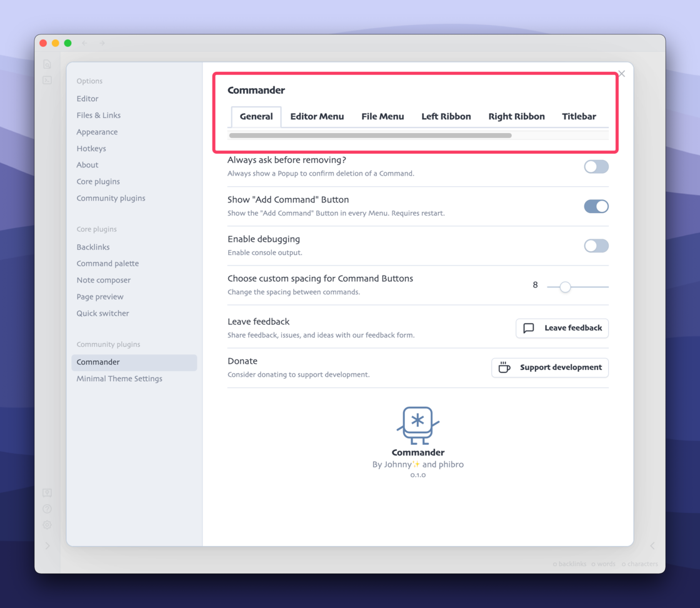Close the settings dialog with X
Screen dimensions: 700x608
[x=621, y=74]
